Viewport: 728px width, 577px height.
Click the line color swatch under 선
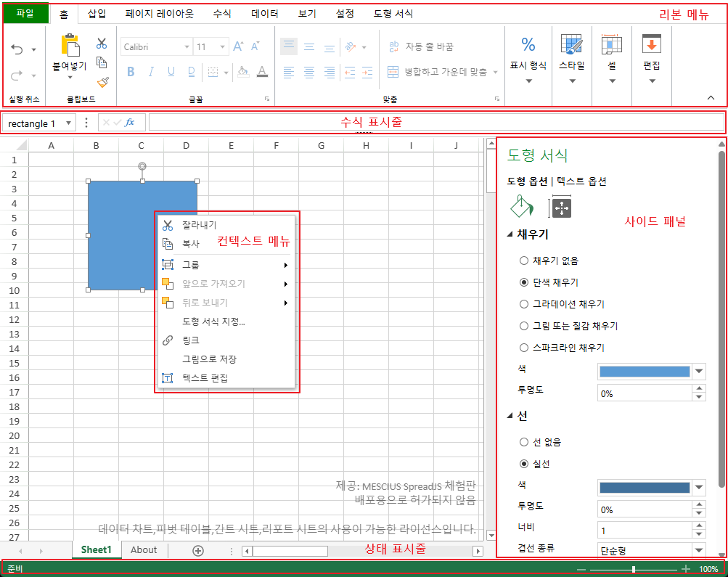click(645, 488)
